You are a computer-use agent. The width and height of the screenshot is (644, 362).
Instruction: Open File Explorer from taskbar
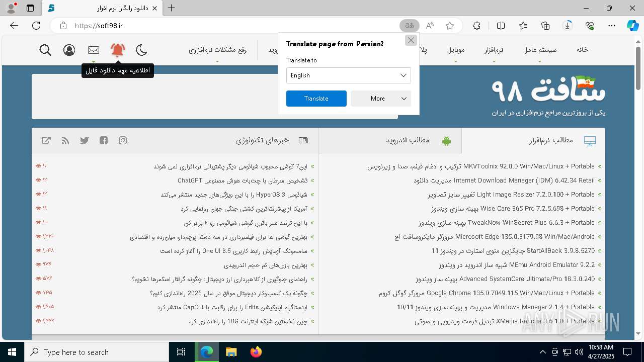(x=231, y=352)
